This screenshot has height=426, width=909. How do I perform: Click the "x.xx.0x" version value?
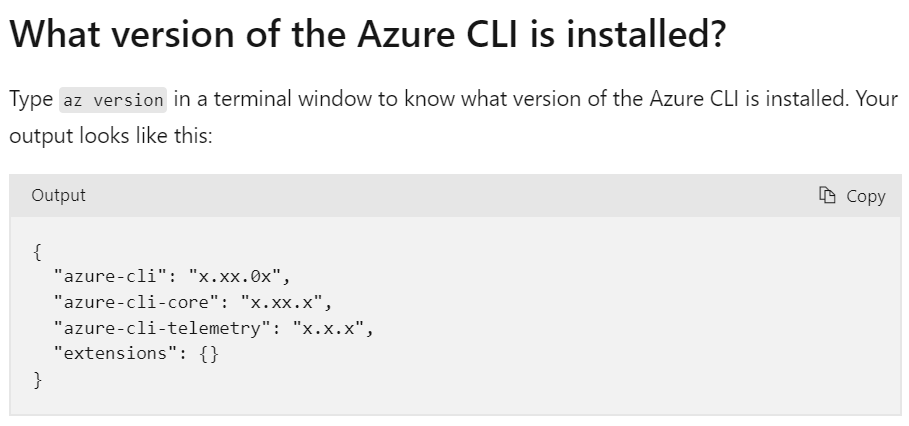click(237, 275)
